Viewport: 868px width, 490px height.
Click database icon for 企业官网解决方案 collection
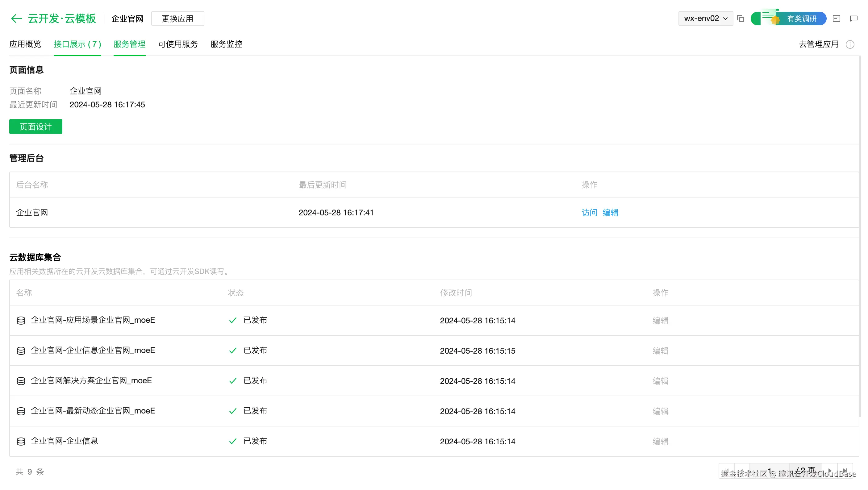pyautogui.click(x=21, y=381)
